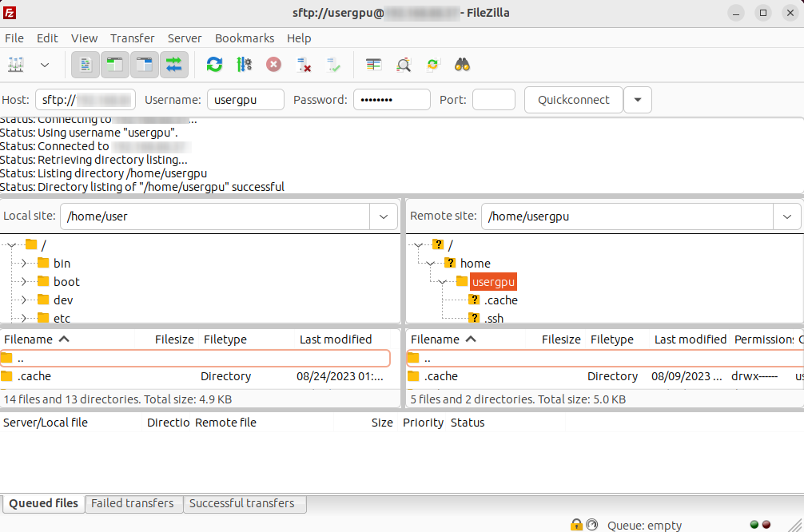
Task: Click the encryption lock icon in status bar
Action: pos(576,525)
